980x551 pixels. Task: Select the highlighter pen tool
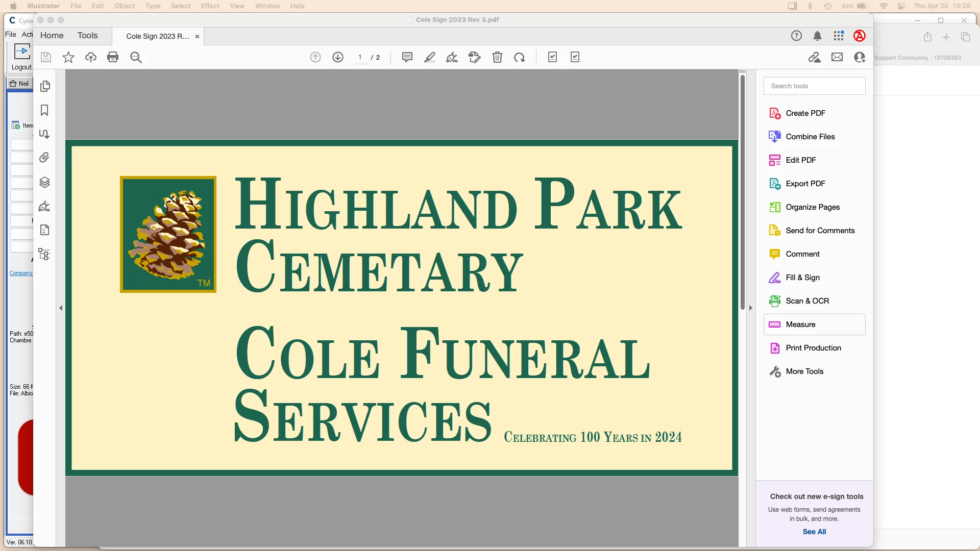(430, 57)
